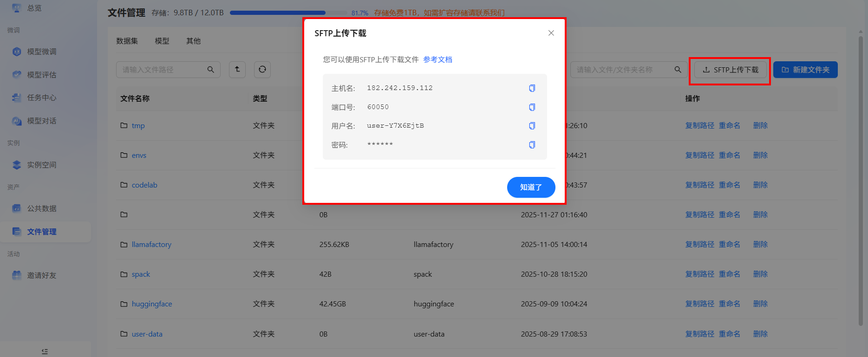Open the 参考文档 link
Viewport: 868px width, 357px height.
click(x=437, y=59)
